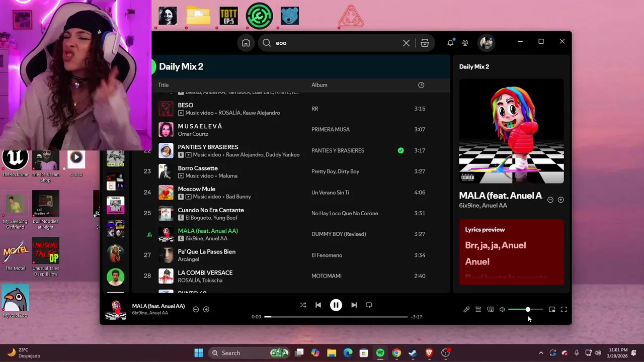Screen dimensions: 644x362
Task: Sort by duration clock column header
Action: coord(421,85)
